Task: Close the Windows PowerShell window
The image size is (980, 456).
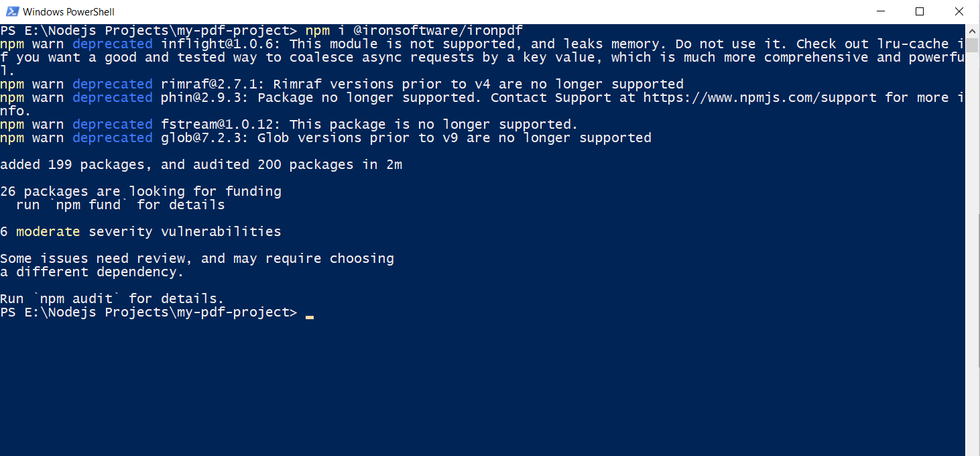Action: [959, 11]
